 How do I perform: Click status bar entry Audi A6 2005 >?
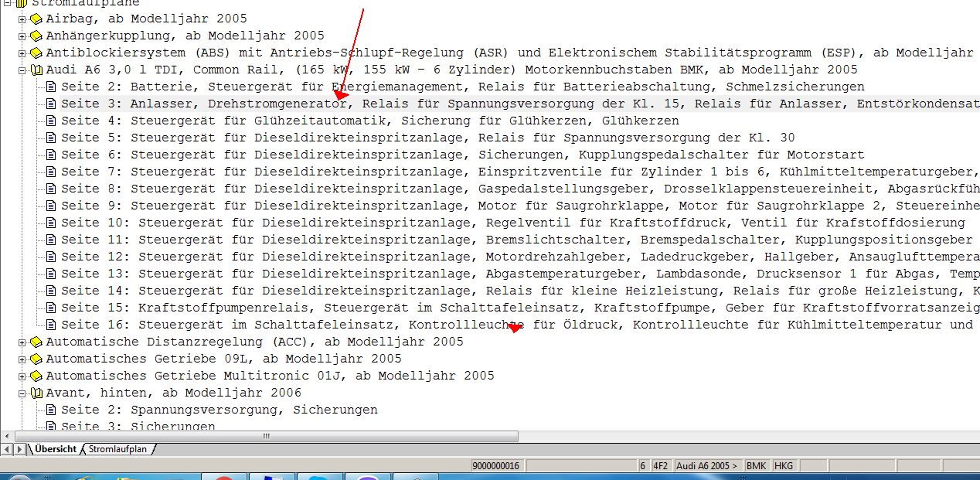pos(707,466)
